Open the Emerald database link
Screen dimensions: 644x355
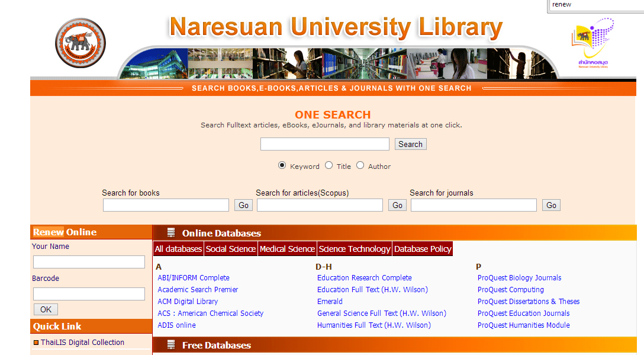click(x=330, y=302)
